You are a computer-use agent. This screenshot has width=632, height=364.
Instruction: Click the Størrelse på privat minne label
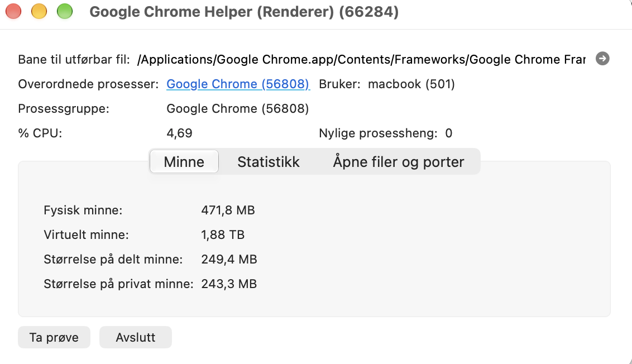[118, 284]
